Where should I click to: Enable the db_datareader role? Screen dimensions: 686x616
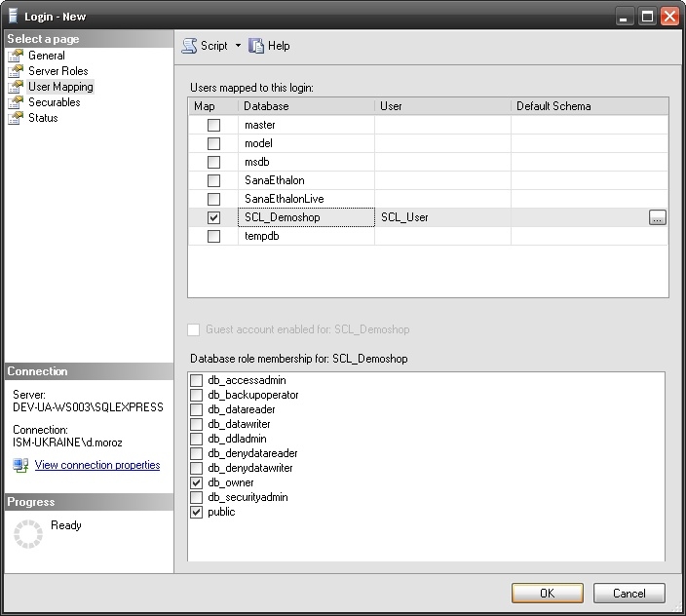pyautogui.click(x=197, y=409)
